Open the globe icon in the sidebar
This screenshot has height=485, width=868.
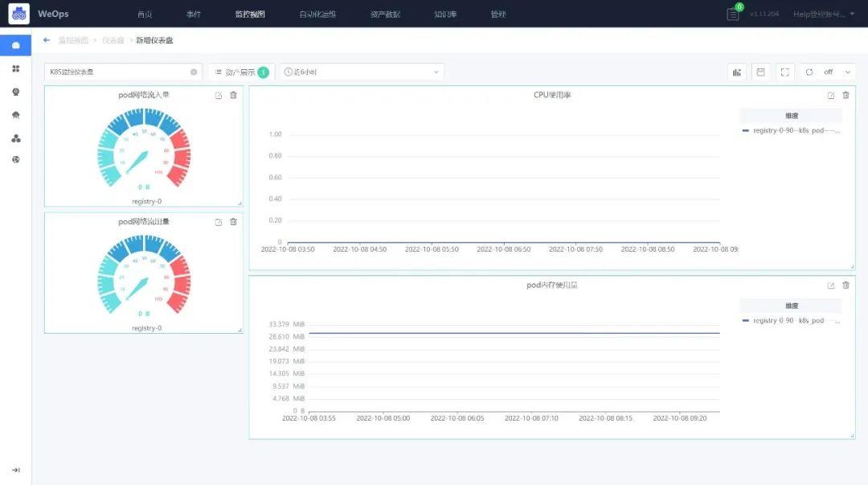click(15, 159)
